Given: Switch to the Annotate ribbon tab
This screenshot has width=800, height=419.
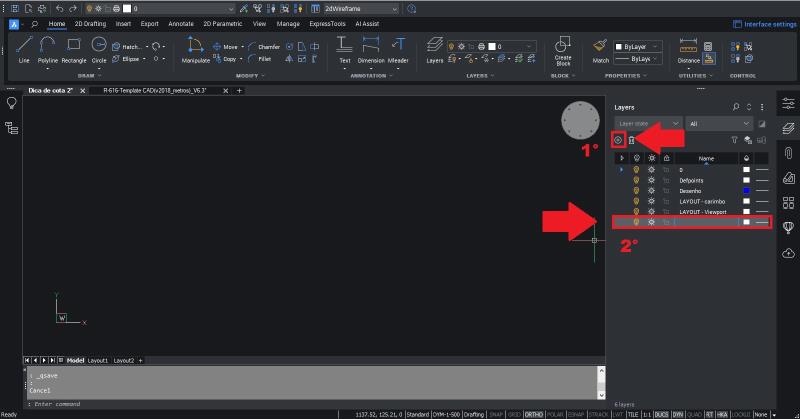Looking at the screenshot, I should point(181,22).
